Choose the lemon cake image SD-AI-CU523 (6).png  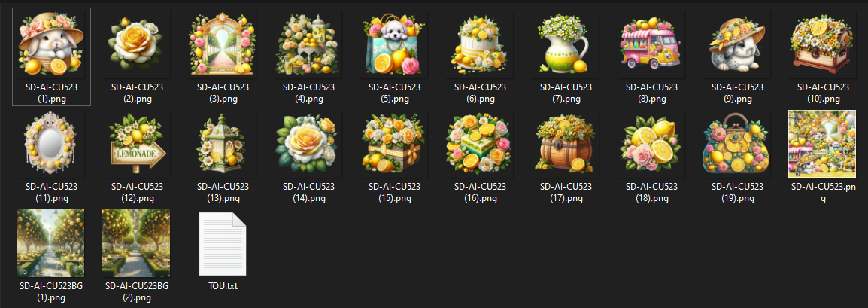click(480, 43)
